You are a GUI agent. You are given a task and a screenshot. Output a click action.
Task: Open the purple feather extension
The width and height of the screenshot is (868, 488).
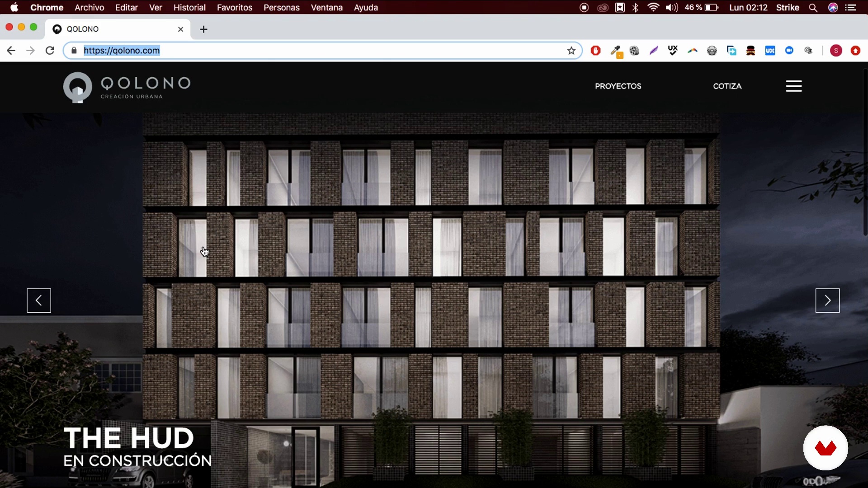pos(654,51)
